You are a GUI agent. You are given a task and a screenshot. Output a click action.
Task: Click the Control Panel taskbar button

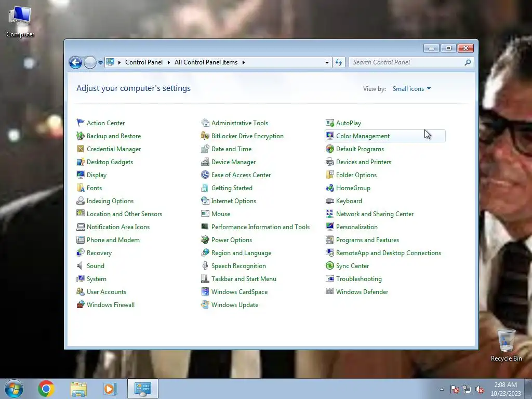pos(142,389)
